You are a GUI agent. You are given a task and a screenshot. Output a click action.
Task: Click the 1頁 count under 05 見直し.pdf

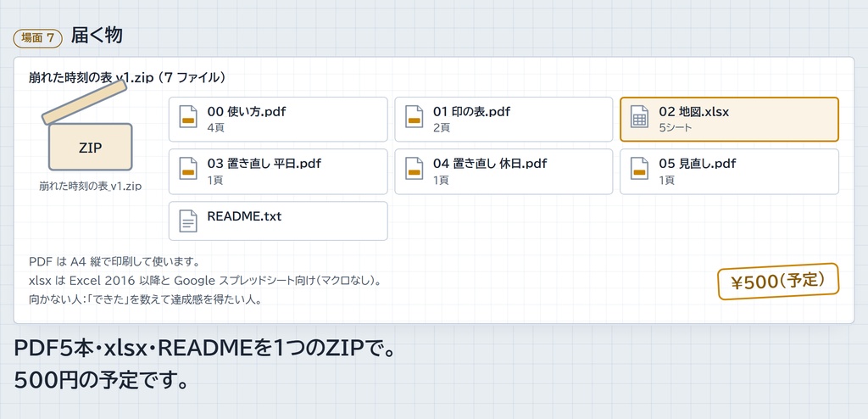[666, 180]
